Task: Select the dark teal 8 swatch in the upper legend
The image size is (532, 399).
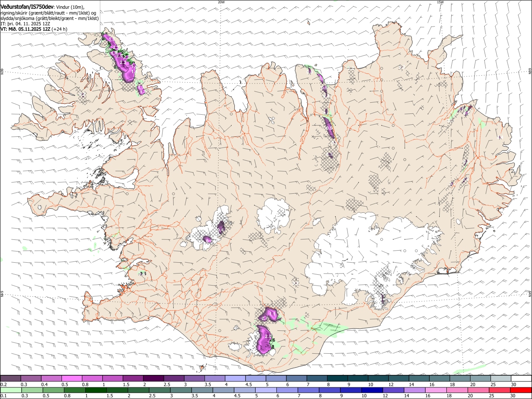Action: pyautogui.click(x=337, y=378)
